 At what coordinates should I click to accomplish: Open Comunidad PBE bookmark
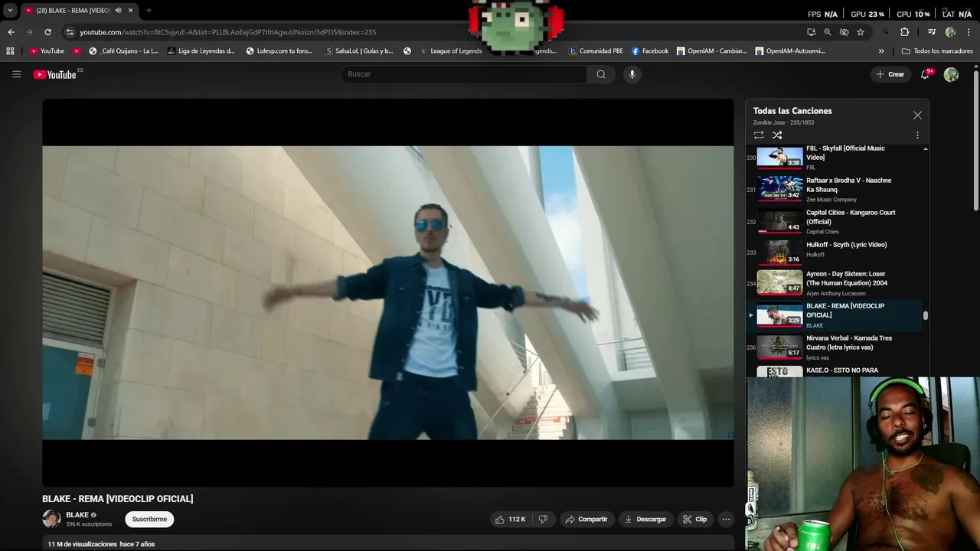(596, 51)
